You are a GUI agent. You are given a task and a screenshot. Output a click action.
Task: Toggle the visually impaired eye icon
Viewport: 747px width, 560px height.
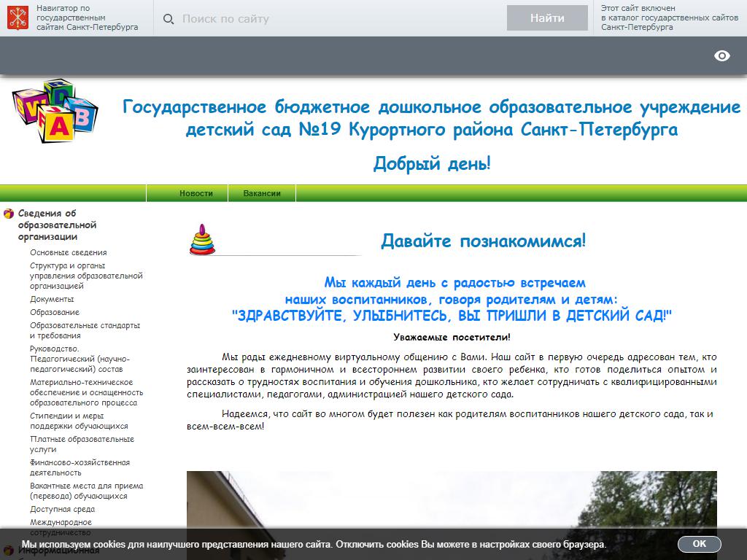tap(721, 56)
